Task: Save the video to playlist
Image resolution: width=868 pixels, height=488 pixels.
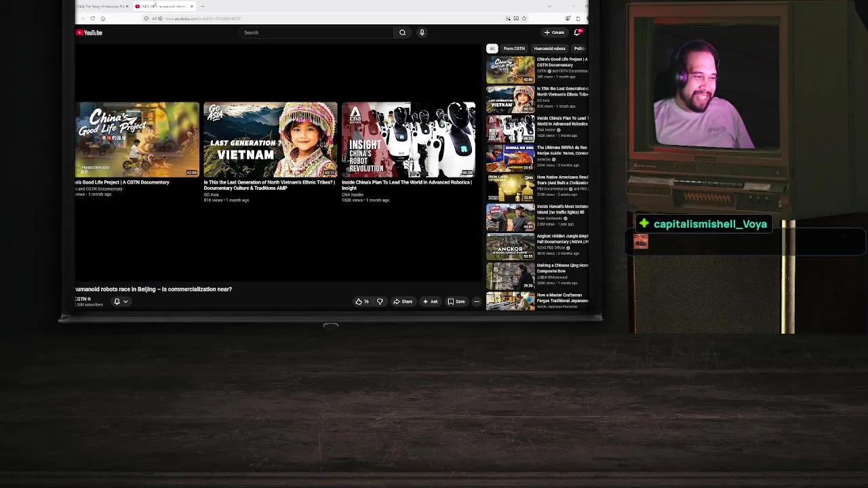Action: coord(456,302)
